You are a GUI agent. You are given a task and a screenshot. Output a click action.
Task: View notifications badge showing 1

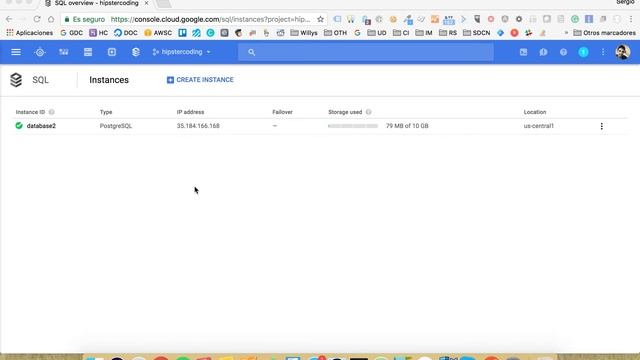583,52
